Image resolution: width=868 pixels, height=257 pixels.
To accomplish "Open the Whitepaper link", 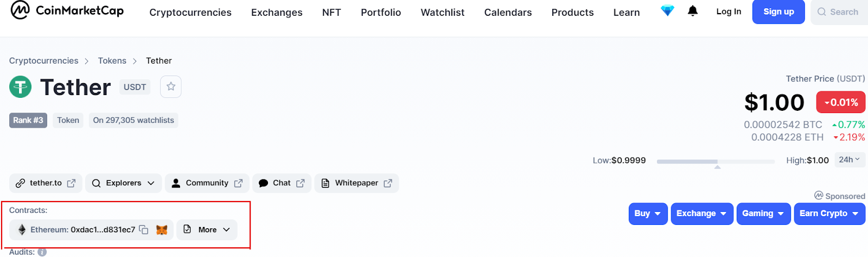I will point(356,183).
